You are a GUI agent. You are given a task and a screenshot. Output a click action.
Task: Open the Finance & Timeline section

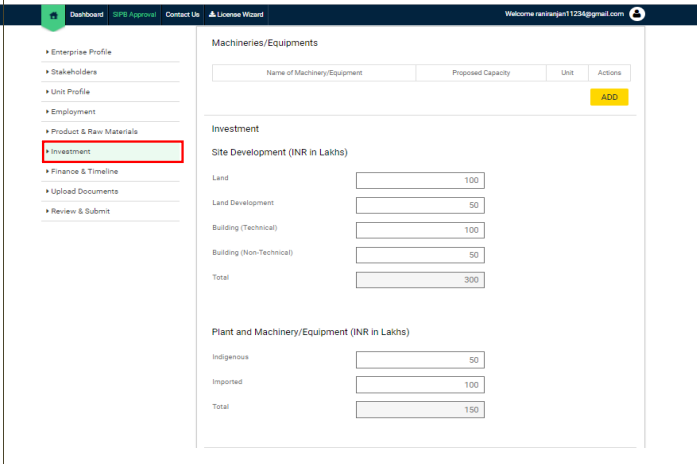point(84,171)
